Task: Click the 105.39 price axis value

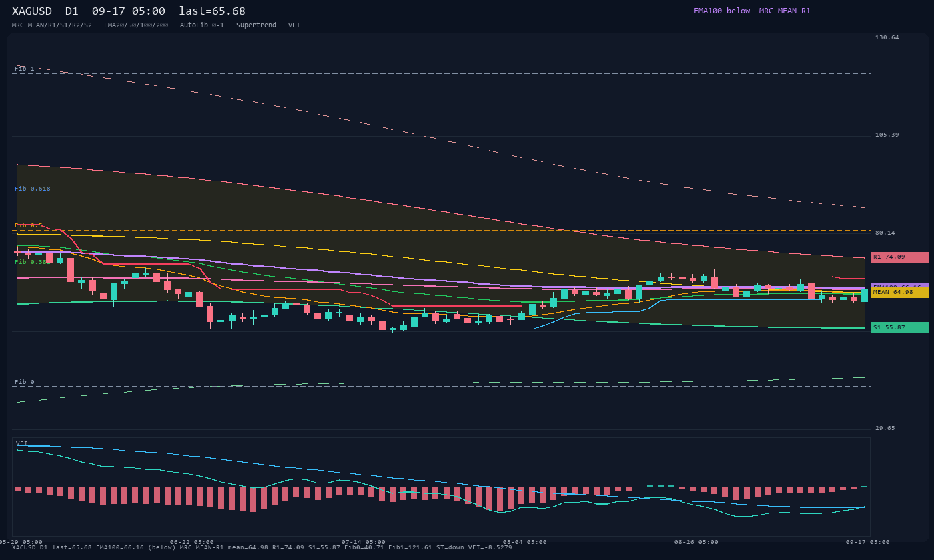Action: [887, 135]
